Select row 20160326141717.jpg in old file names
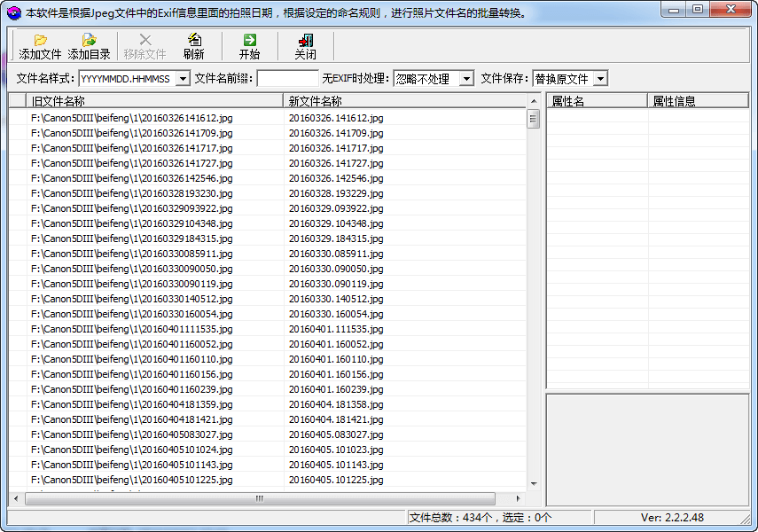The image size is (758, 532). tap(131, 148)
